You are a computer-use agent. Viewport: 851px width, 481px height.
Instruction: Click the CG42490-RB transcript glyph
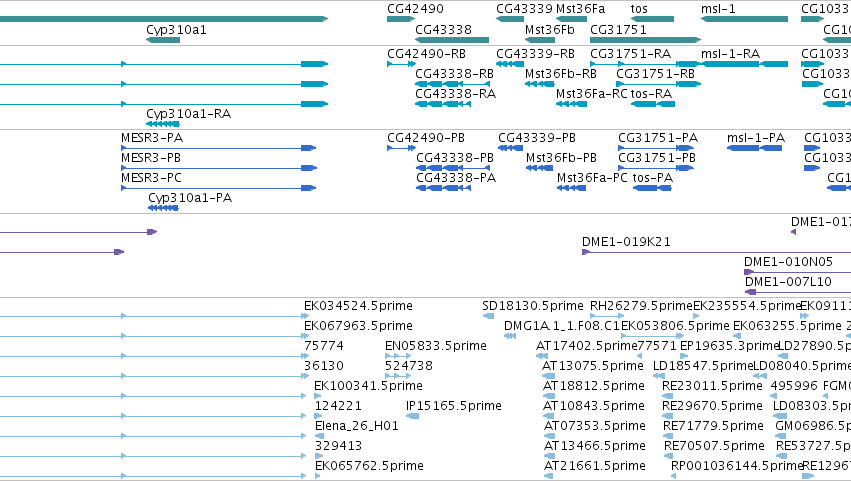[x=402, y=64]
